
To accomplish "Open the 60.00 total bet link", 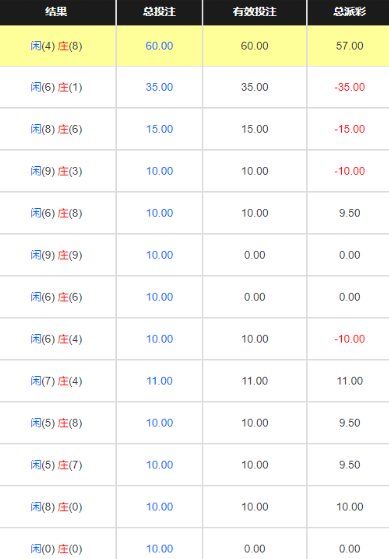I will [159, 46].
